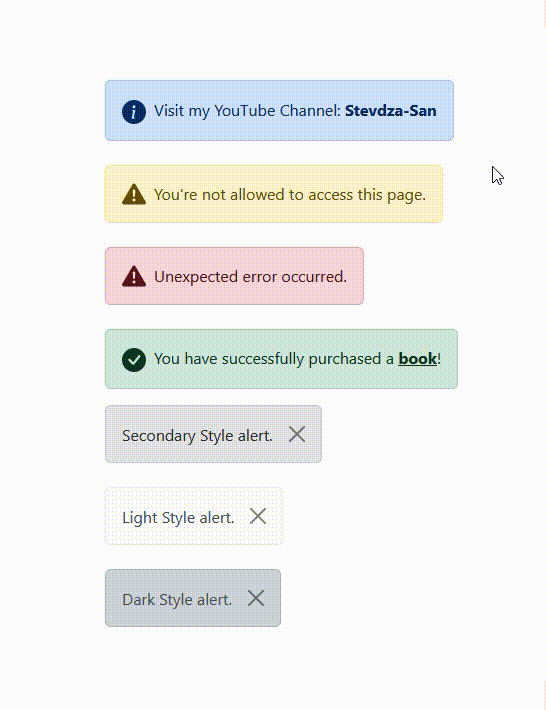Dismiss the Secondary Style alert
This screenshot has height=710, width=546.
pyautogui.click(x=297, y=434)
